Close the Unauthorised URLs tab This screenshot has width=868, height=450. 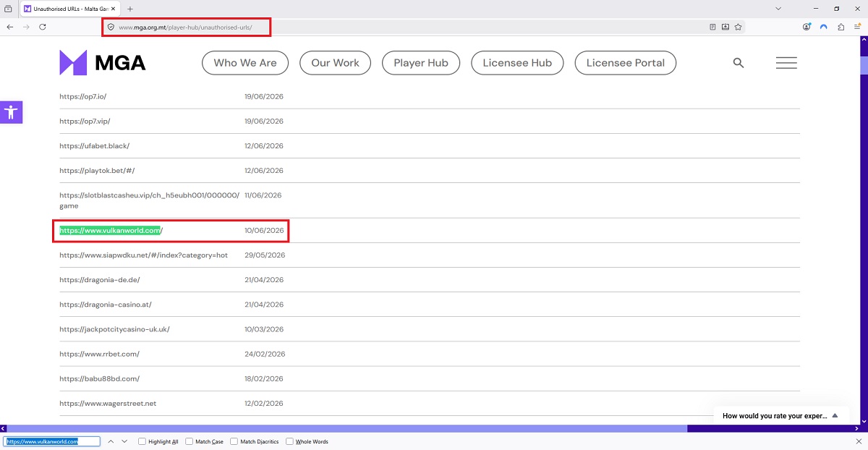tap(113, 9)
